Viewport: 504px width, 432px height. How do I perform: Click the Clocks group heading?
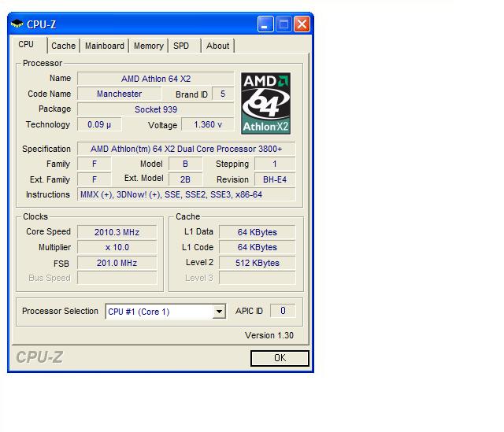35,216
